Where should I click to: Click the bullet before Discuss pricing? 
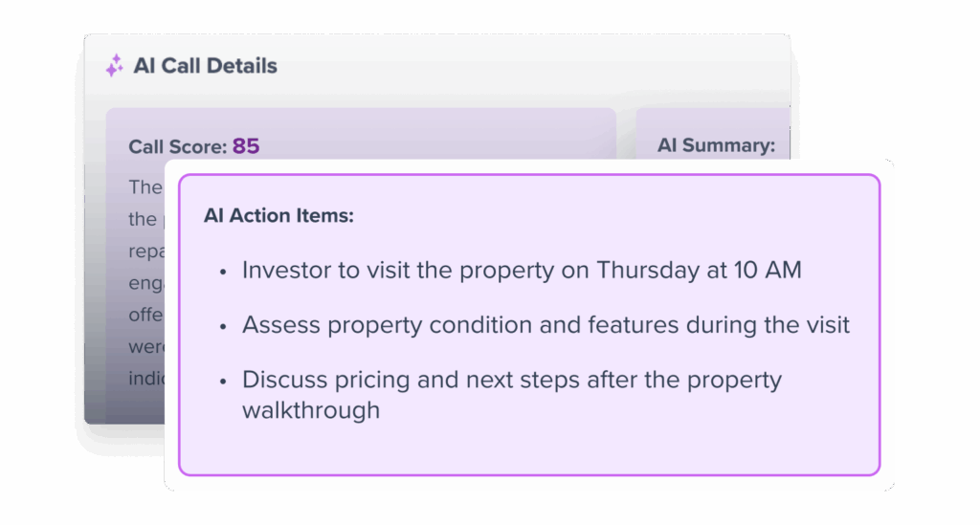[x=223, y=381]
